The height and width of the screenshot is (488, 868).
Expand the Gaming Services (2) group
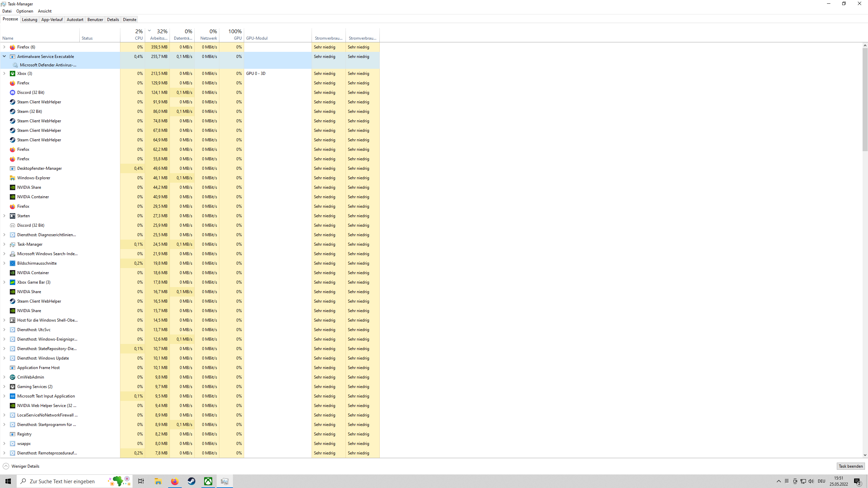click(4, 387)
